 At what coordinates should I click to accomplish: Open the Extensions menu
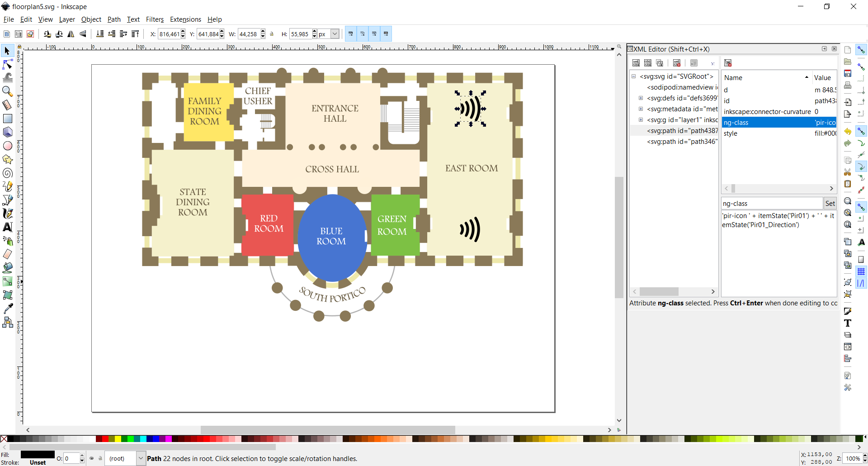pos(185,19)
